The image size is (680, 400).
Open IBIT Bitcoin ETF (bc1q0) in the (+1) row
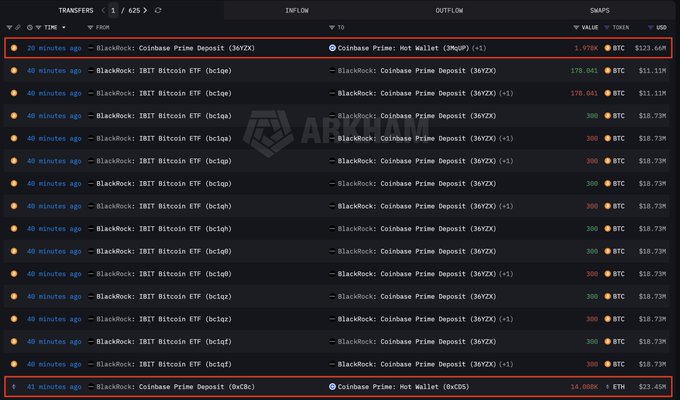164,273
